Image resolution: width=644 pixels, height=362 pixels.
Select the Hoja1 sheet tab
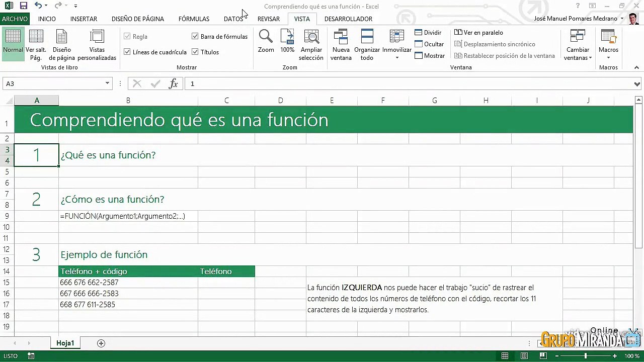[x=65, y=343]
